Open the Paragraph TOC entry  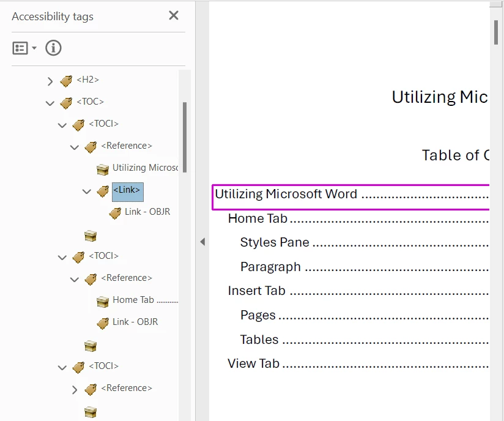click(364, 267)
